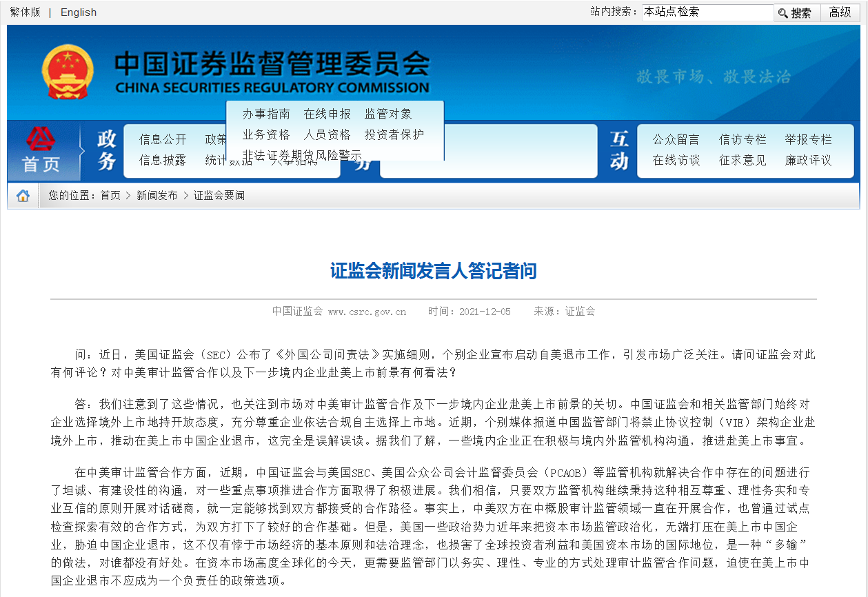Go to 首页 in the breadcrumb path
This screenshot has width=868, height=597.
click(110, 196)
